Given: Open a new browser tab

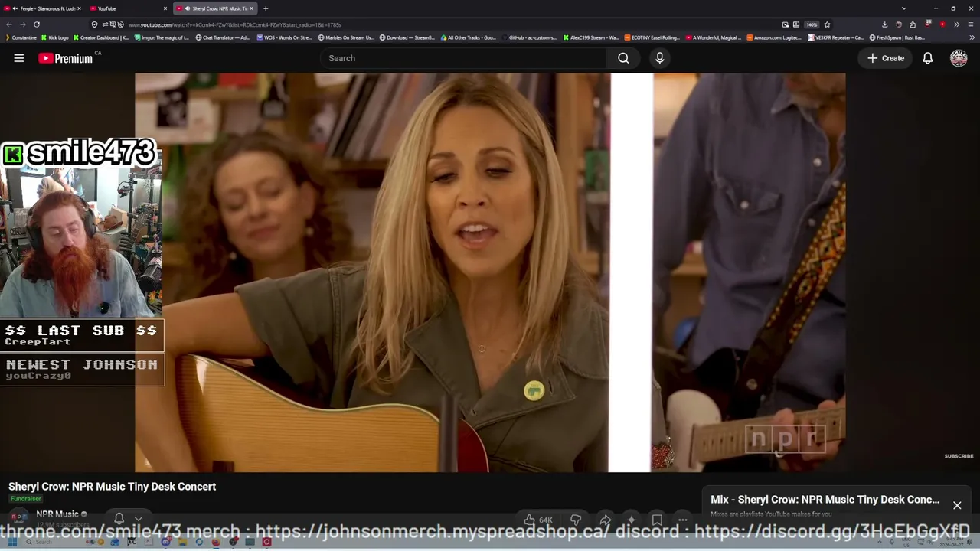Looking at the screenshot, I should [266, 8].
